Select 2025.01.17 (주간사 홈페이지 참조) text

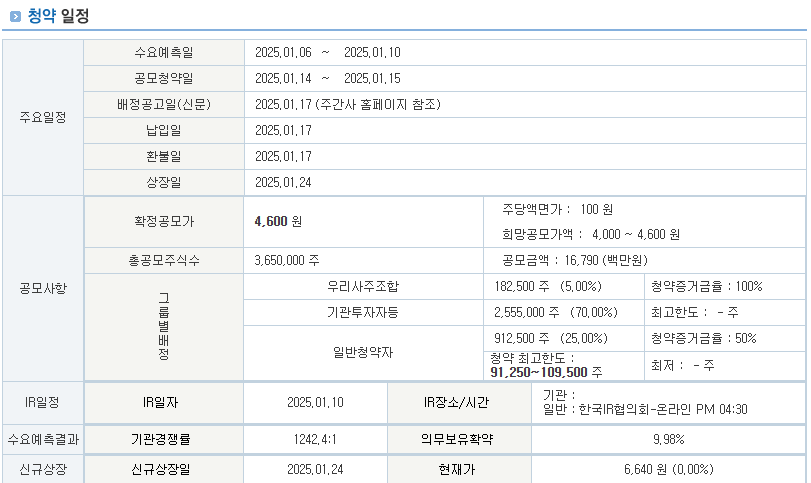coord(348,104)
